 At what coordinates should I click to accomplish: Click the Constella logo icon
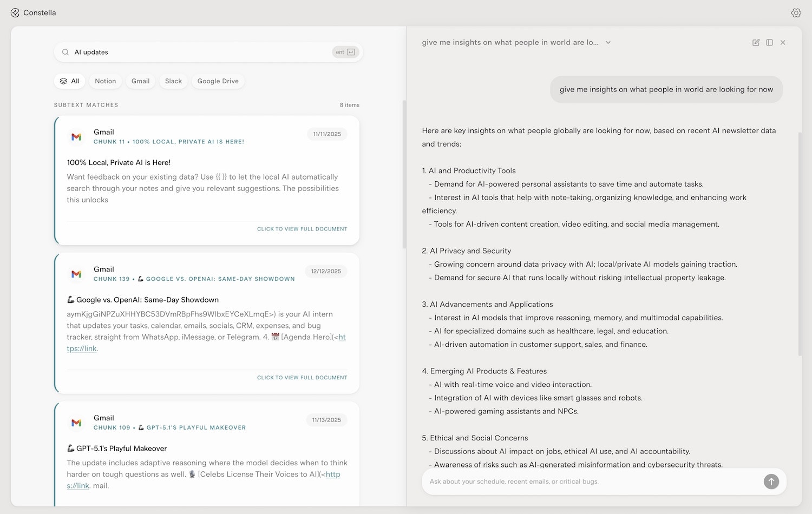pos(15,12)
